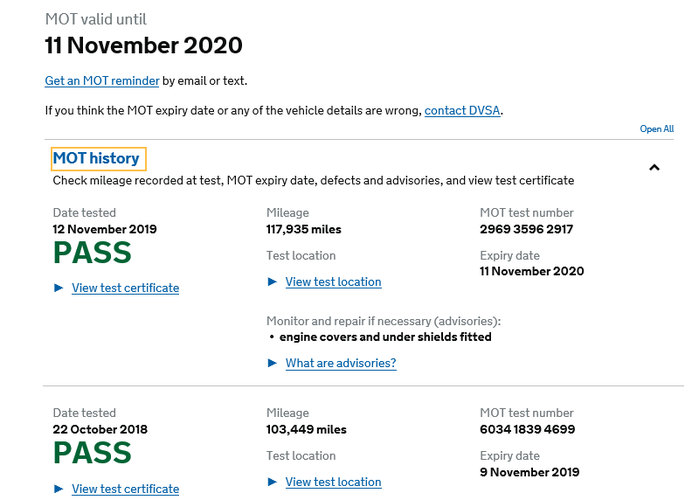Toggle the MOT history section heading
692x500 pixels.
pyautogui.click(x=96, y=158)
